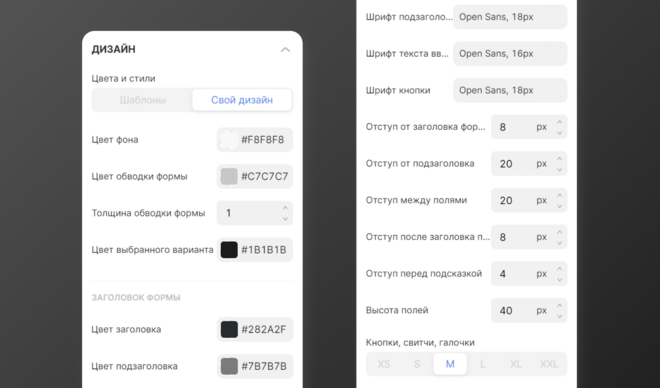The width and height of the screenshot is (660, 388).
Task: Open the Шрифт кнопки font selector
Action: click(x=510, y=90)
